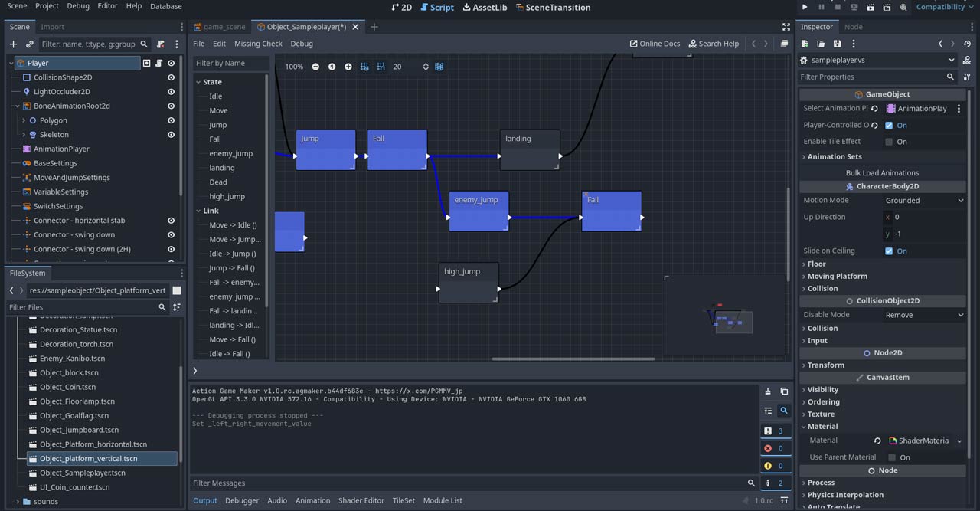Disable the Slide on Ceiling checkbox
Image resolution: width=980 pixels, height=511 pixels.
point(889,251)
